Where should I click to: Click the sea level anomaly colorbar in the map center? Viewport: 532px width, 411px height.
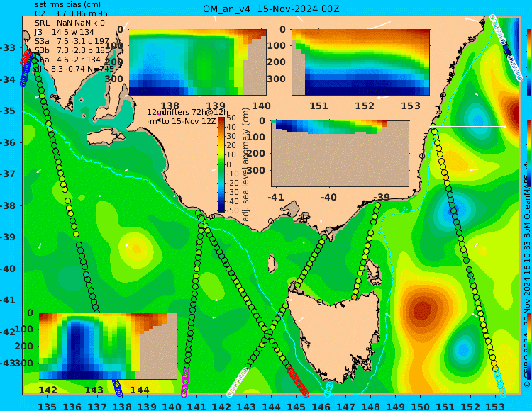[221, 164]
